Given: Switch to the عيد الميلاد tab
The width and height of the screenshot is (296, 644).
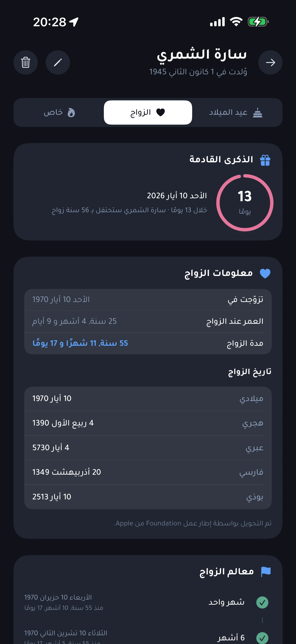Looking at the screenshot, I should (x=236, y=112).
